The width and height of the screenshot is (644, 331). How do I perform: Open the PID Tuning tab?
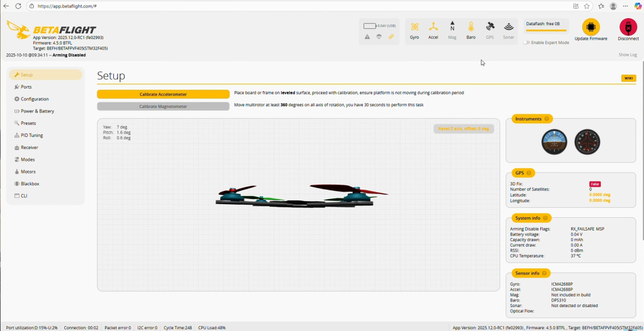(x=31, y=135)
